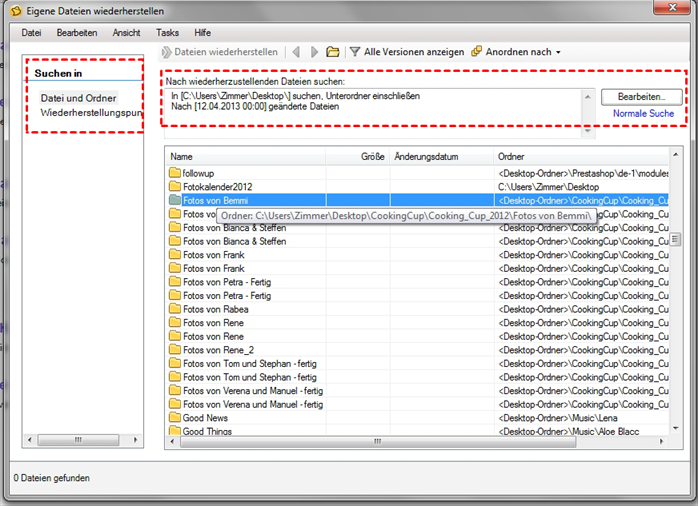The image size is (698, 506).
Task: Click the sidebar horizontal scrollbar left arrow
Action: (x=29, y=440)
